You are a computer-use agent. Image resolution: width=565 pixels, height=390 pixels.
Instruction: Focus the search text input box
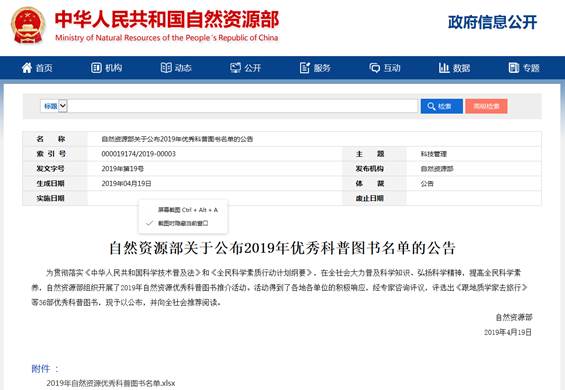242,106
